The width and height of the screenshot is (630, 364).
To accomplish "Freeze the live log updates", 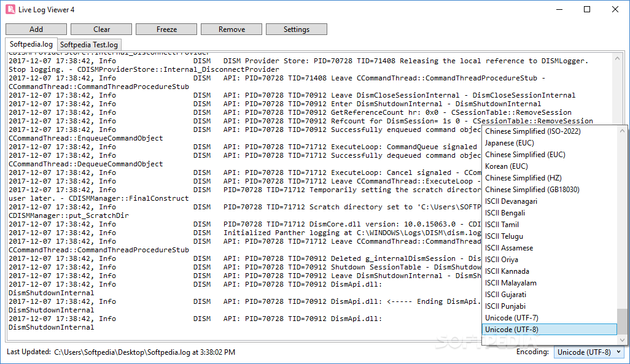I will (x=165, y=29).
